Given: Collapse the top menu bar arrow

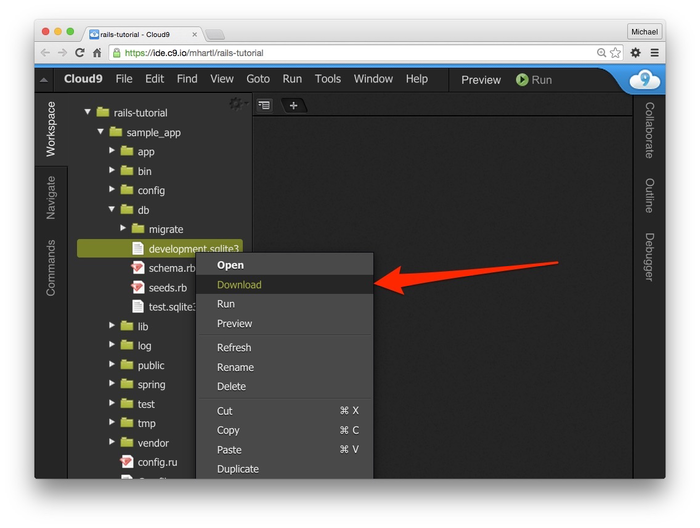Looking at the screenshot, I should point(44,80).
